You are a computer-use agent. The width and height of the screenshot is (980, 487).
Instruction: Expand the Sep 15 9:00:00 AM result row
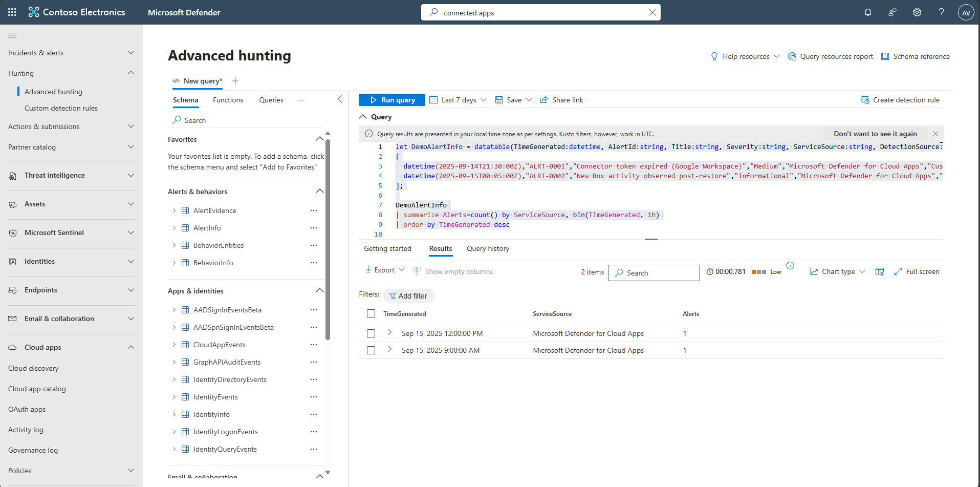coord(390,349)
